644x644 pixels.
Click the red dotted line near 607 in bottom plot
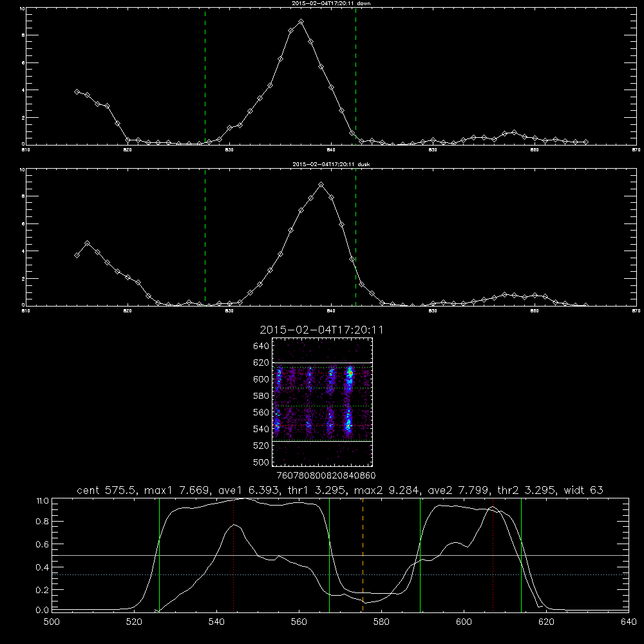(493, 555)
